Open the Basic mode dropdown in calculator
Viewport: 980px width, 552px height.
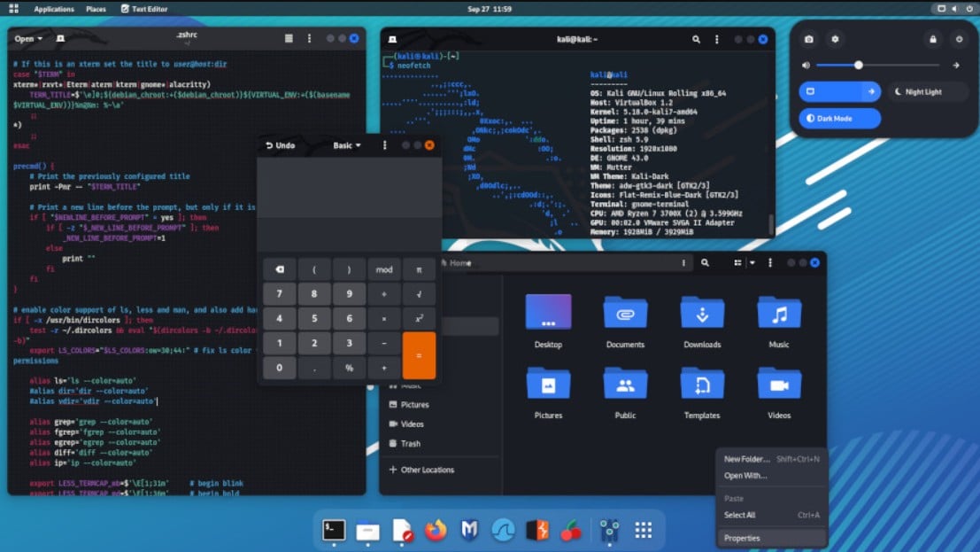(x=347, y=144)
